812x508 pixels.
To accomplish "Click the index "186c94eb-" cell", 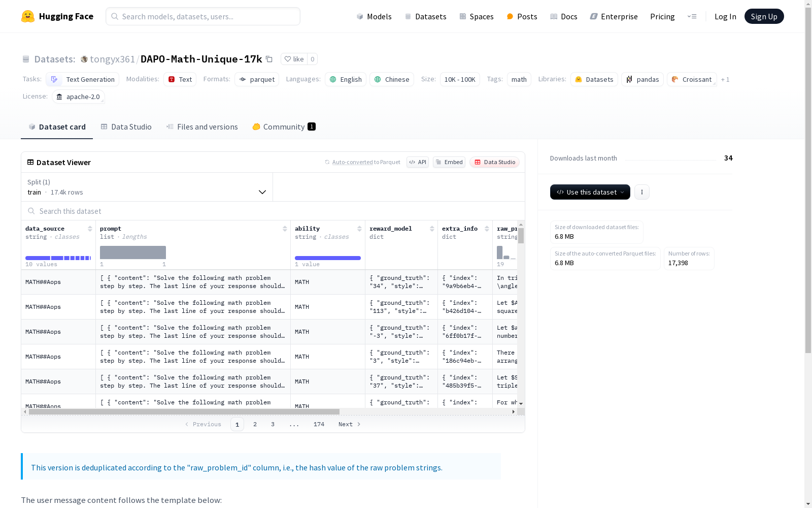I will click(x=465, y=357).
